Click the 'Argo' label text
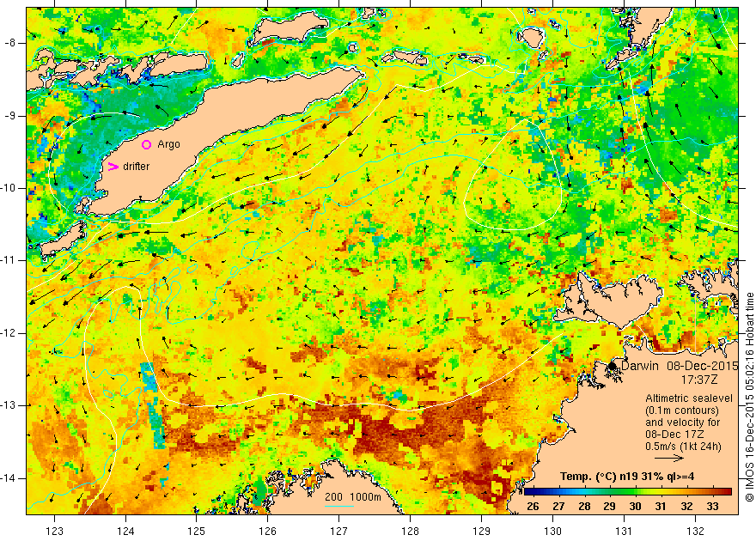The width and height of the screenshot is (756, 541). (x=168, y=144)
